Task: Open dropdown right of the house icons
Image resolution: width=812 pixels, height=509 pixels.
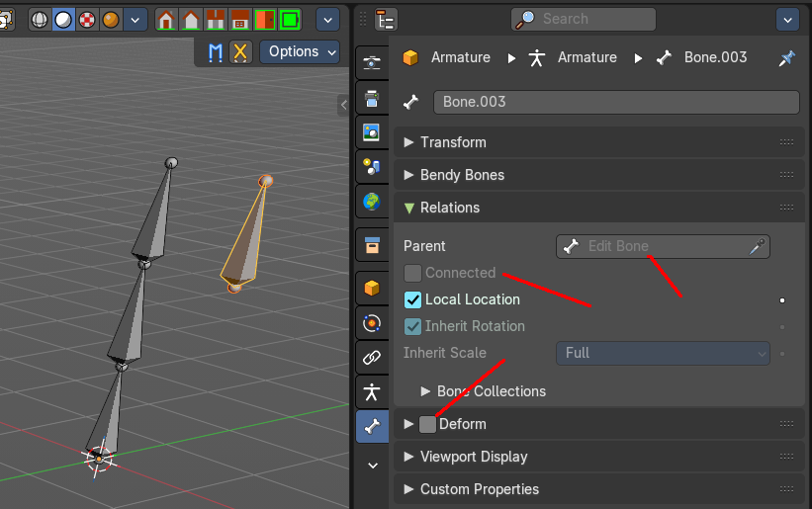Action: point(327,20)
